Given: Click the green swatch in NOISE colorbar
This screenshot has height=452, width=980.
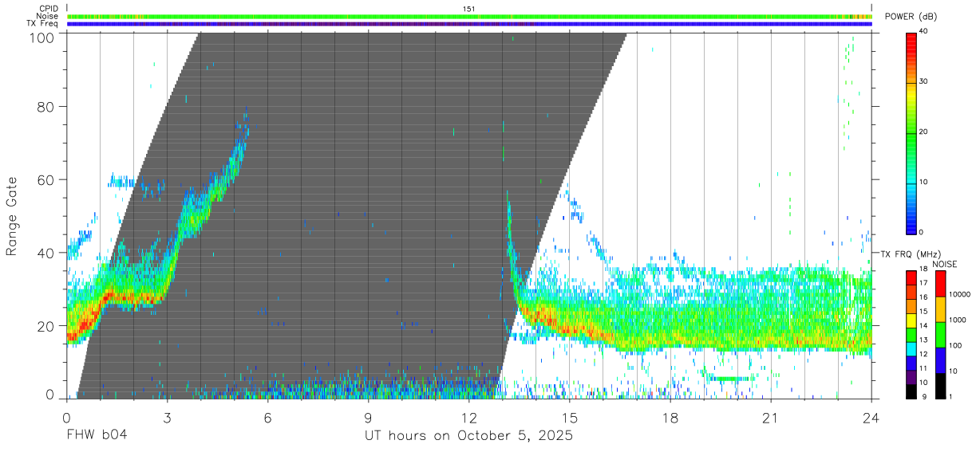Looking at the screenshot, I should coord(940,335).
